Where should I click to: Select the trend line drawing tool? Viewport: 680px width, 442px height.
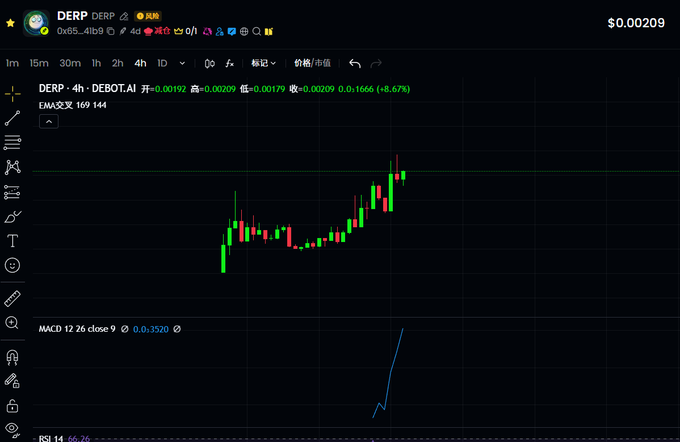point(13,118)
